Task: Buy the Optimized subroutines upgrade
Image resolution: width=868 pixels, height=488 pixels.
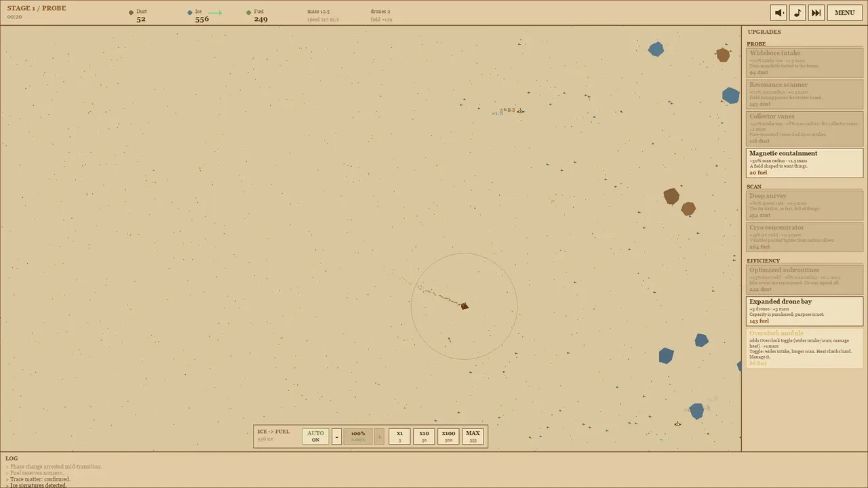Action: pyautogui.click(x=805, y=279)
